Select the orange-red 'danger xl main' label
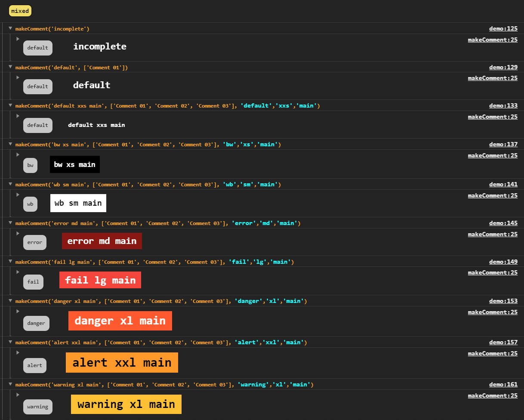Screen dimensions: 524x420 pos(120,321)
